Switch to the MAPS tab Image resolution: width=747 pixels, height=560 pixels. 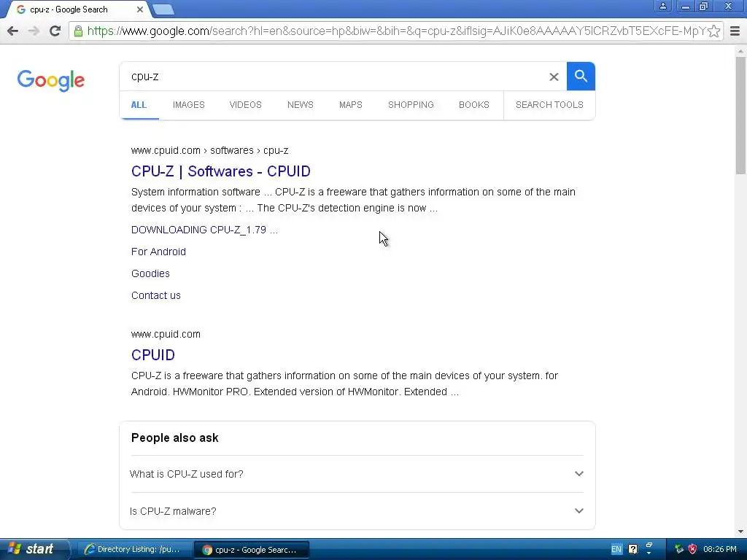tap(351, 105)
